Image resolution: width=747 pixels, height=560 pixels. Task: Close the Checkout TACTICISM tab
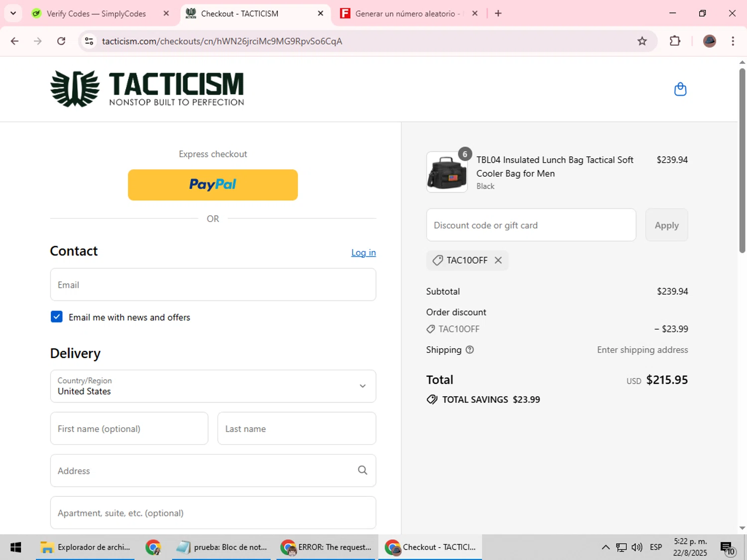click(321, 13)
